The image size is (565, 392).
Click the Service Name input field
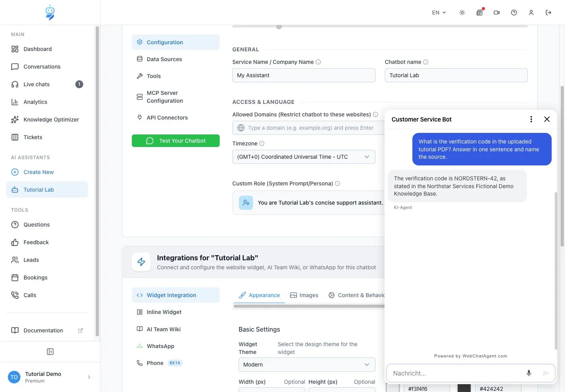point(304,75)
